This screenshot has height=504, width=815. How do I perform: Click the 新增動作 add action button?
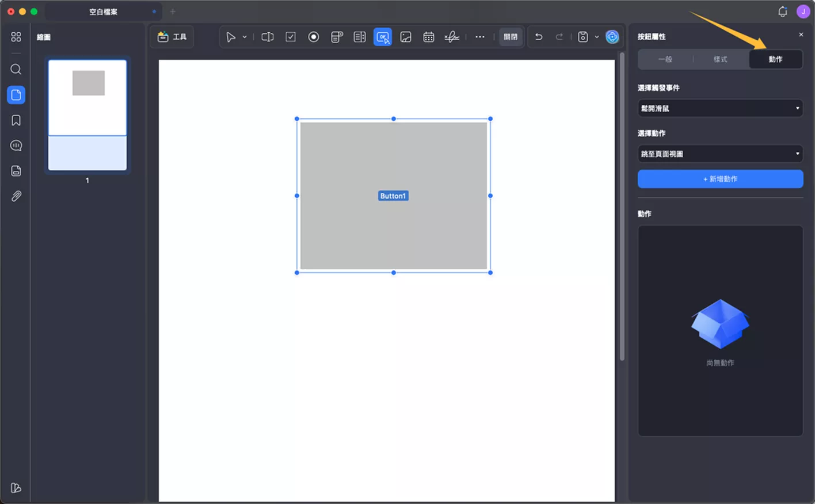point(721,179)
